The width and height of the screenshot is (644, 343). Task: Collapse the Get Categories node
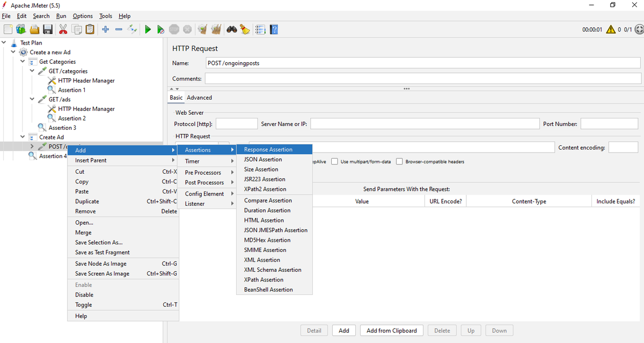23,62
